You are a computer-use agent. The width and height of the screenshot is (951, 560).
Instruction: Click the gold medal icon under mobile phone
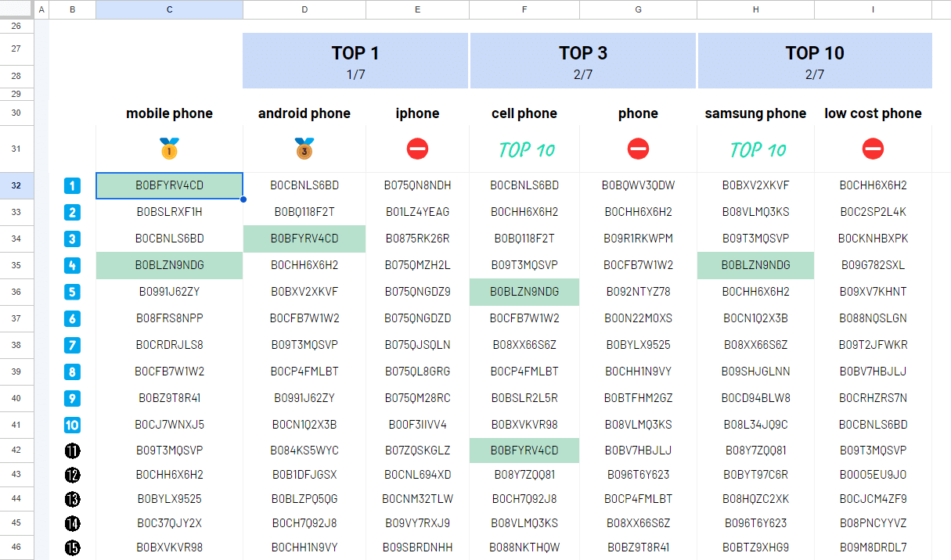(170, 148)
